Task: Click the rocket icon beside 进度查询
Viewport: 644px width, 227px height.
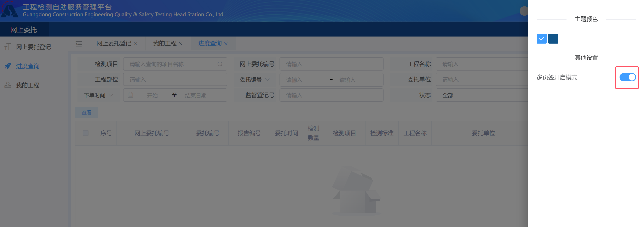Action: click(x=8, y=66)
